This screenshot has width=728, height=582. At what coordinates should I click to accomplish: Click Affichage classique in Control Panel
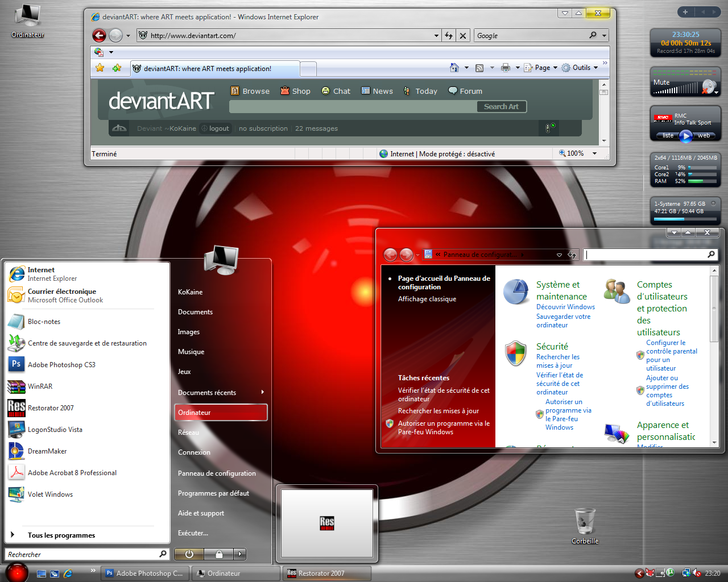coord(427,299)
